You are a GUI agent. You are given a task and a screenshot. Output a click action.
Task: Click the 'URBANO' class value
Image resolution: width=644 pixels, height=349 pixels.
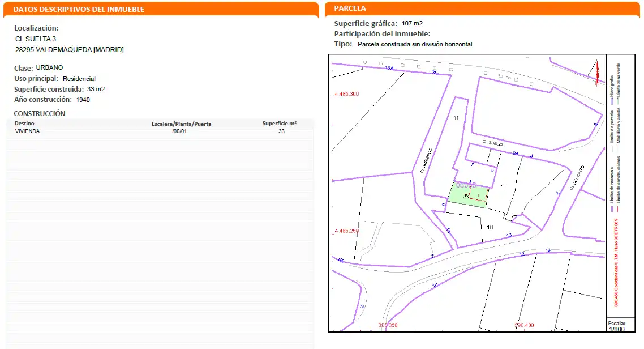click(x=49, y=67)
